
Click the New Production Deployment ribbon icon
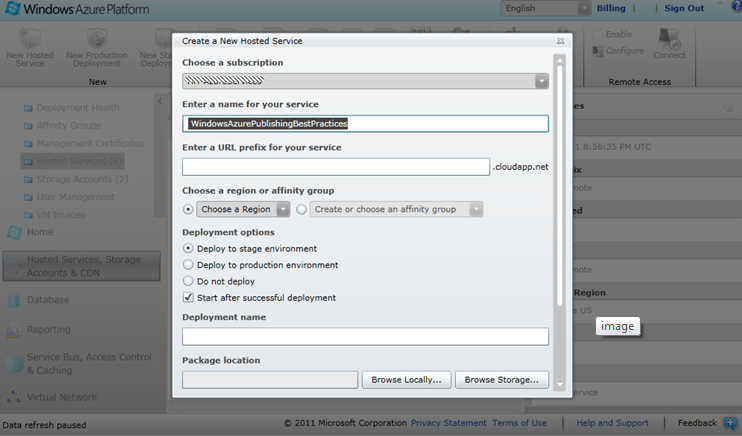pos(97,38)
